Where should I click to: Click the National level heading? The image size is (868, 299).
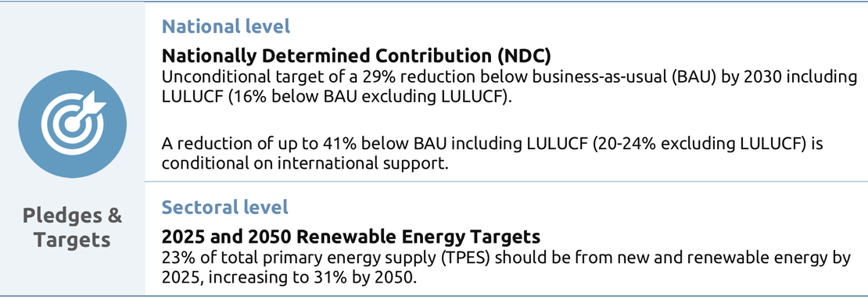(x=226, y=27)
